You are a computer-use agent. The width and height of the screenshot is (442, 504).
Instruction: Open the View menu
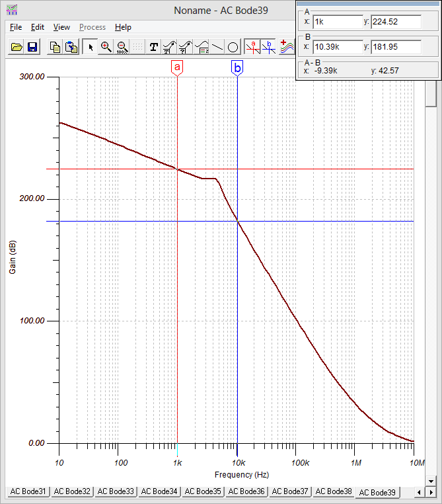point(61,27)
